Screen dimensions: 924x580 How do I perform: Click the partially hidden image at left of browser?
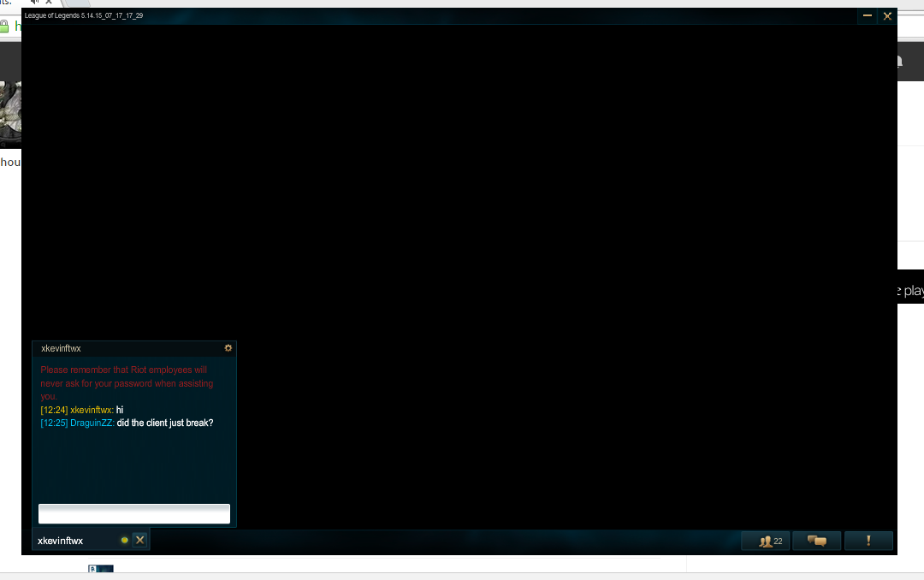coord(10,114)
